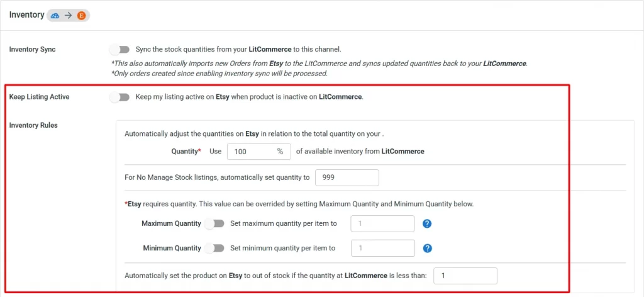Click the % symbol in the Quantity field
The image size is (644, 297).
pos(280,152)
